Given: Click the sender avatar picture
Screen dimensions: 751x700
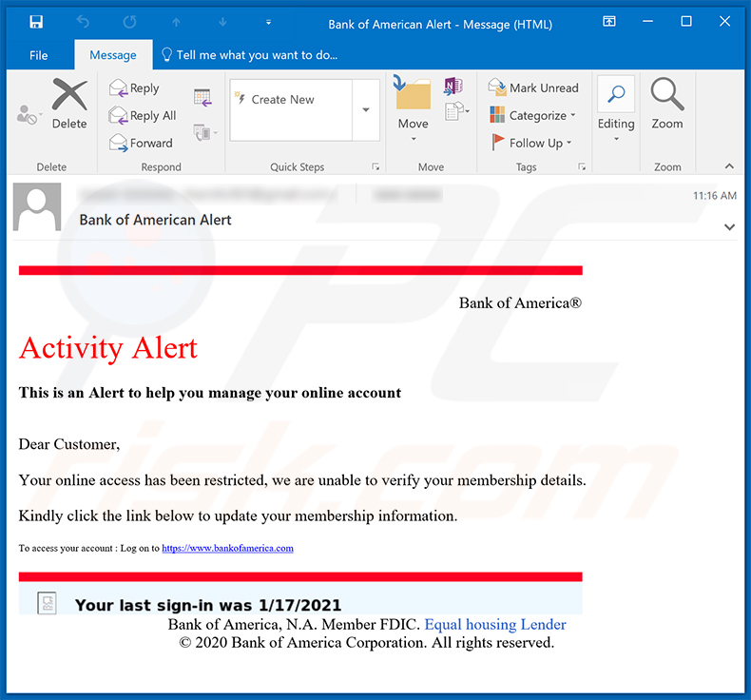Looking at the screenshot, I should tap(37, 207).
